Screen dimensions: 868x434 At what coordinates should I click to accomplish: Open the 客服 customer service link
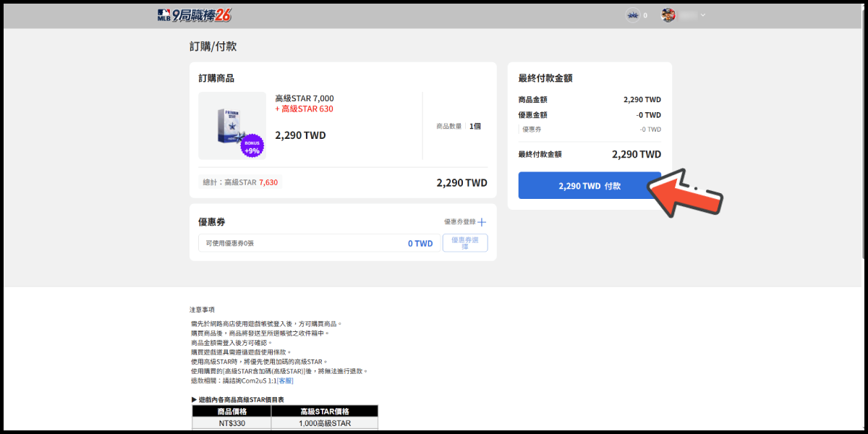[285, 380]
